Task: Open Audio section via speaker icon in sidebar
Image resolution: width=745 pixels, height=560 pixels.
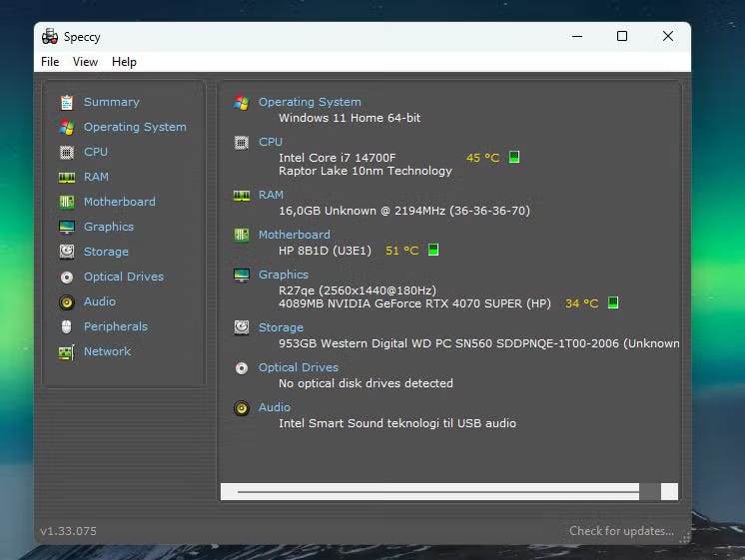Action: [x=67, y=301]
